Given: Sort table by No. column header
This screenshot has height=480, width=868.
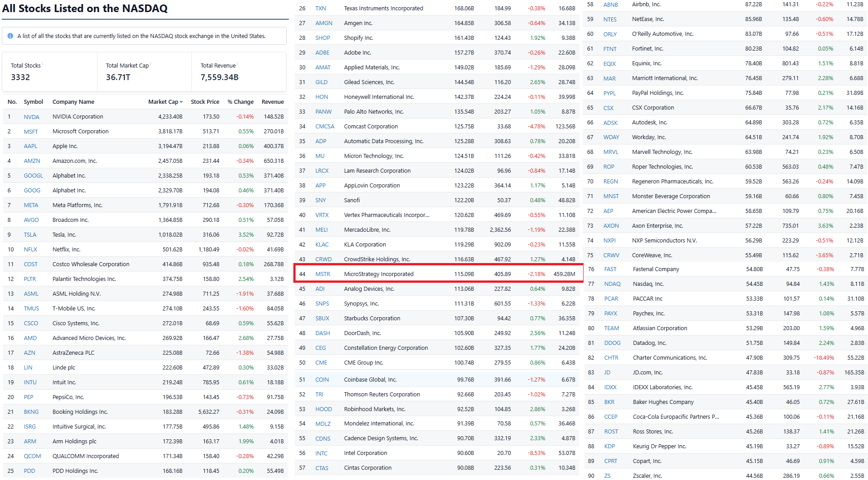Looking at the screenshot, I should click(12, 102).
